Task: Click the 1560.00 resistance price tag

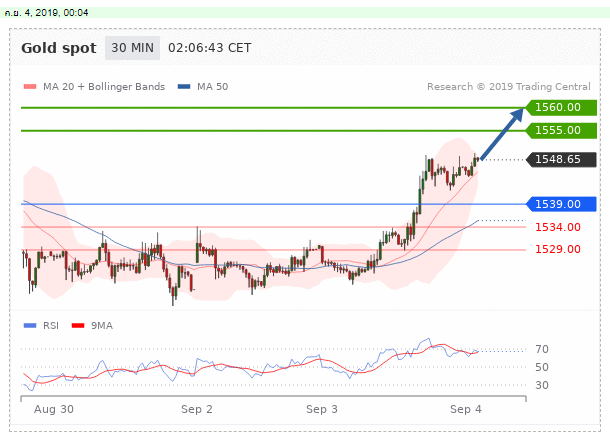Action: click(561, 107)
